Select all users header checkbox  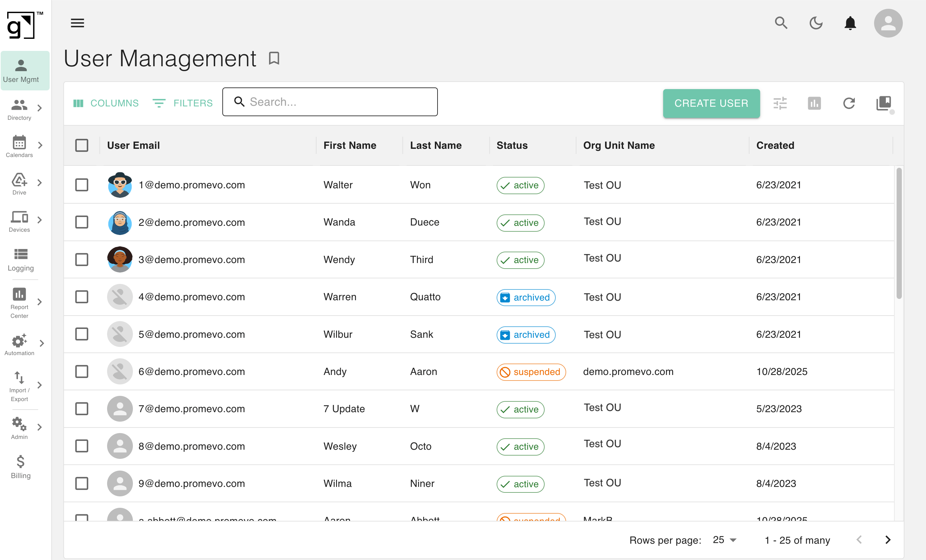tap(82, 145)
